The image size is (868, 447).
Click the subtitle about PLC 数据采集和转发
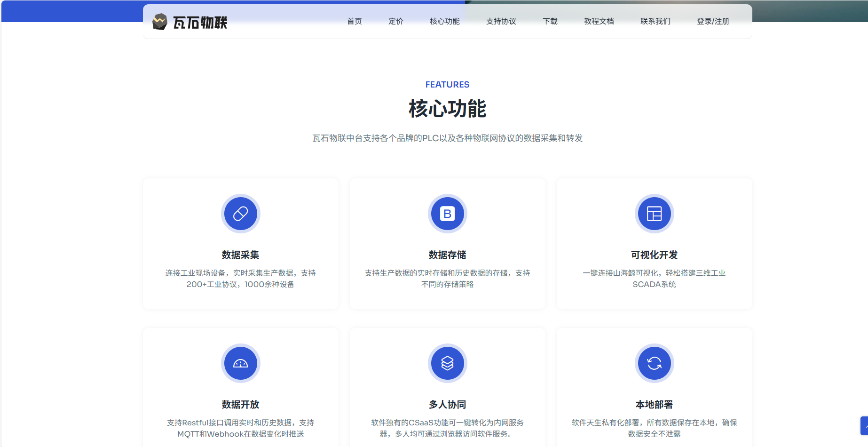pos(448,138)
